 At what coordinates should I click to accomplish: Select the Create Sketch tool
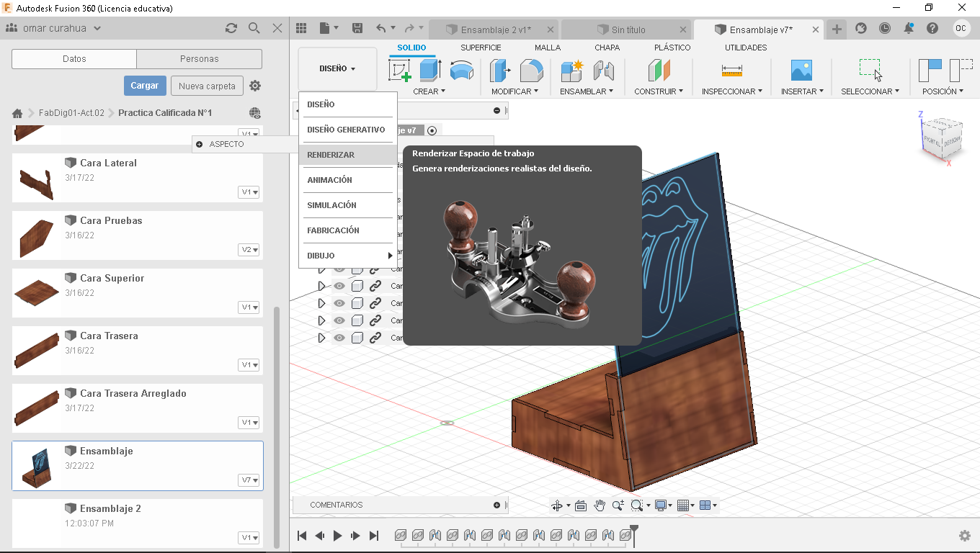pyautogui.click(x=398, y=70)
